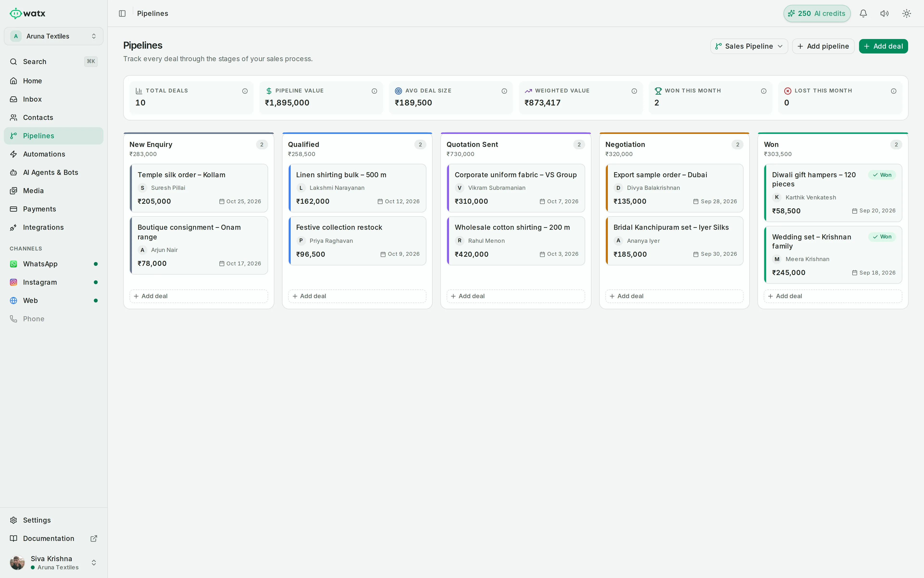
Task: Open Contacts from the sidebar
Action: (53, 118)
